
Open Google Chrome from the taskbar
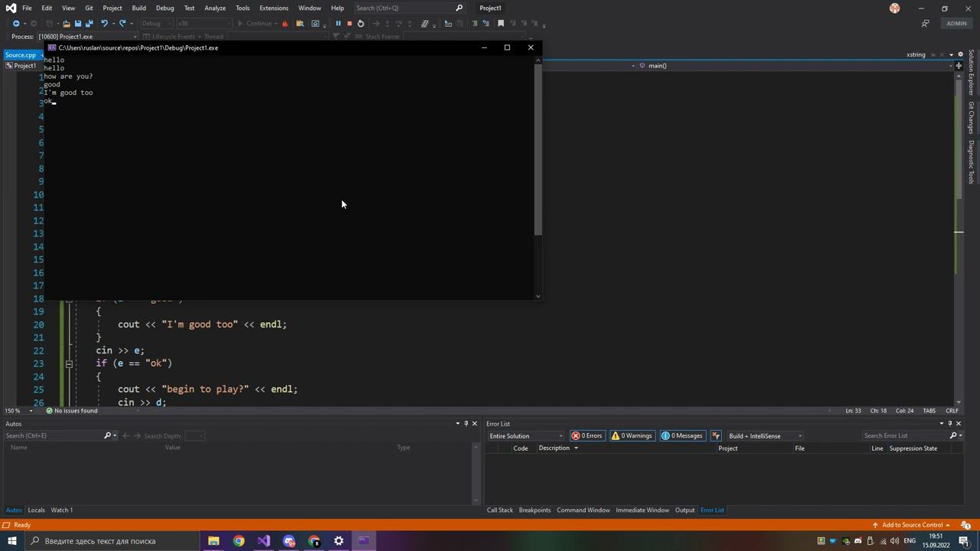(x=239, y=541)
